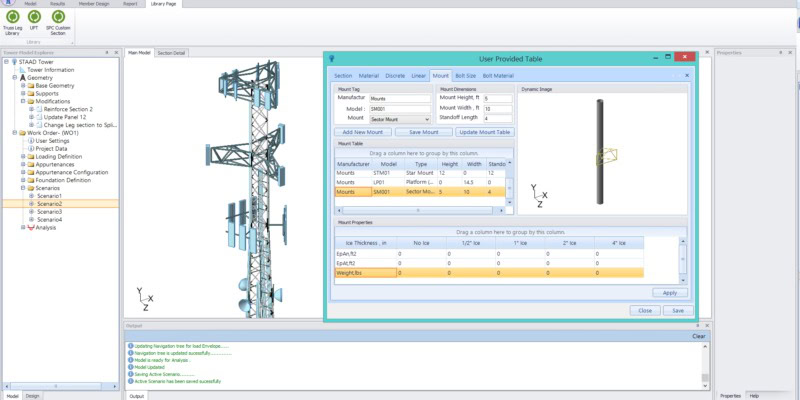
Task: Collapse the Modifications tree node
Action: (x=22, y=101)
